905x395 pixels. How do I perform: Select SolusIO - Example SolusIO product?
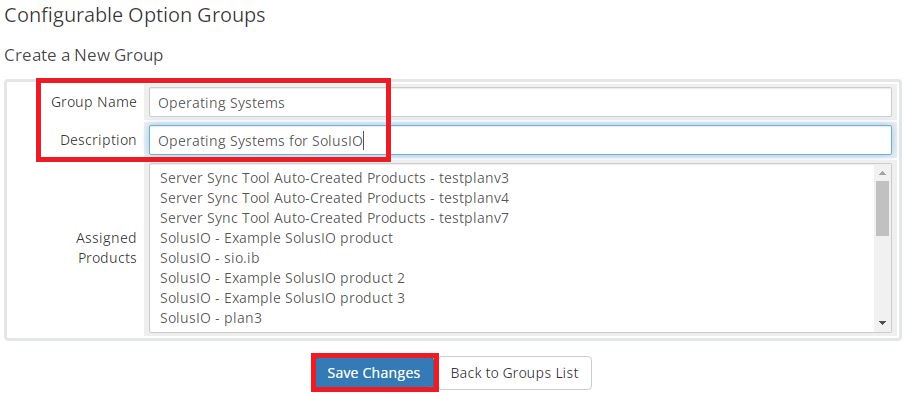click(276, 238)
